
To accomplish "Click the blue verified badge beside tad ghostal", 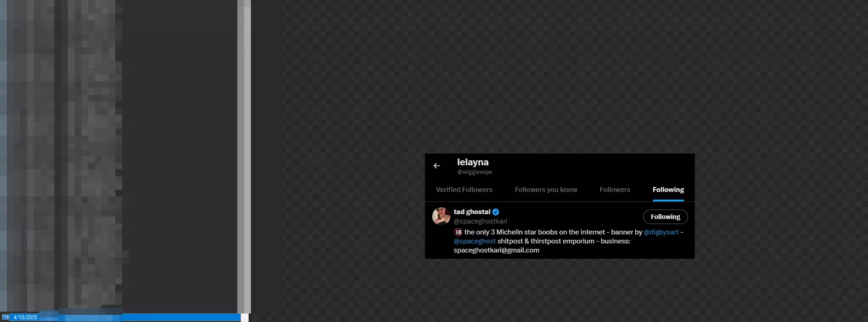I will click(x=496, y=212).
